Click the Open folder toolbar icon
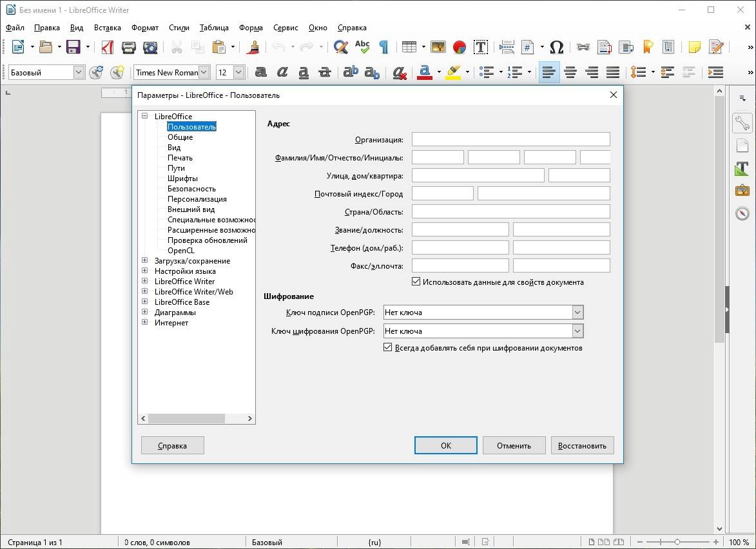This screenshot has height=549, width=756. click(46, 47)
